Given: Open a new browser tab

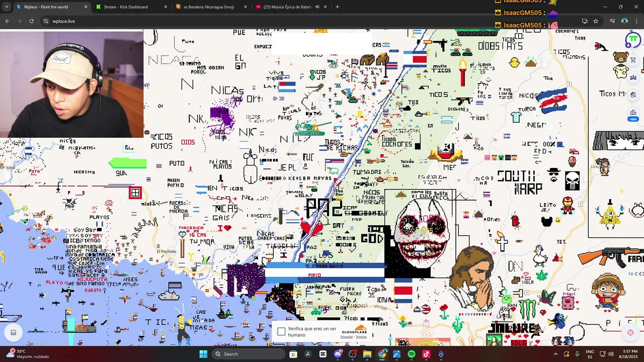Looking at the screenshot, I should tap(337, 7).
